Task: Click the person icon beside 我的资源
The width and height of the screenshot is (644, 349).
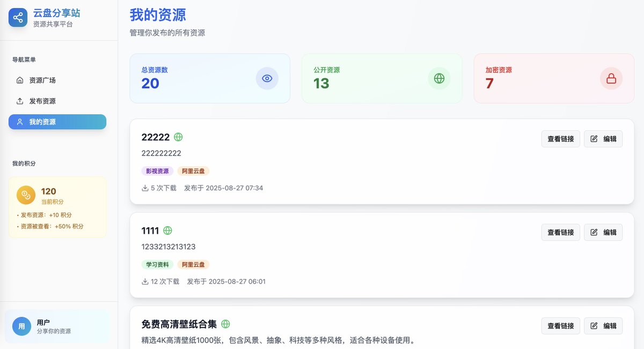Action: click(x=20, y=122)
